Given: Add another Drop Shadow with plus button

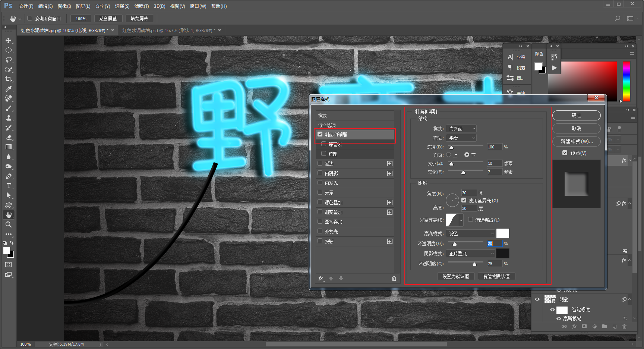Looking at the screenshot, I should pos(390,241).
